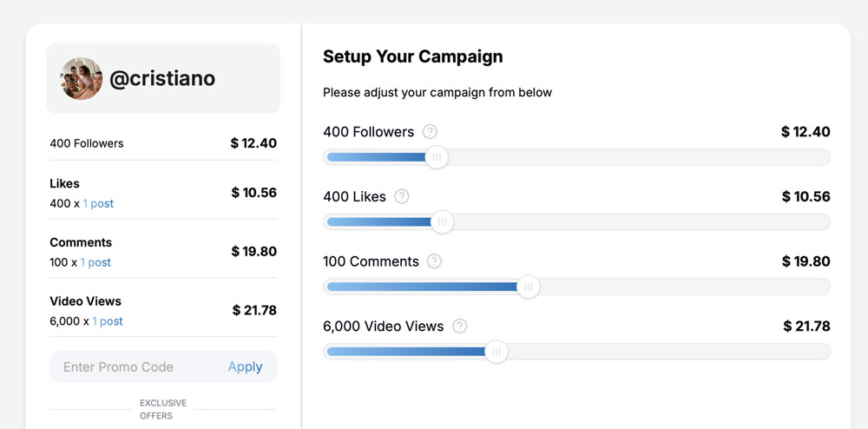The image size is (868, 429).
Task: Apply the promo code
Action: [245, 367]
